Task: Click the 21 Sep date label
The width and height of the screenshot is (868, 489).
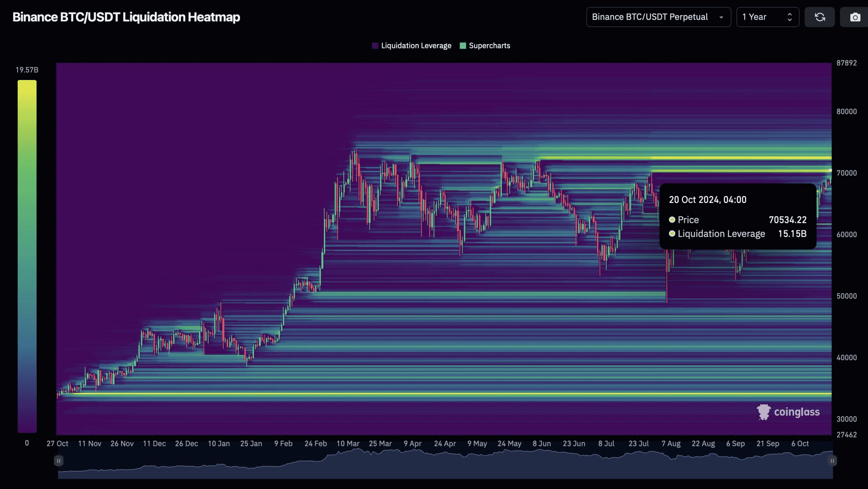Action: (x=768, y=444)
